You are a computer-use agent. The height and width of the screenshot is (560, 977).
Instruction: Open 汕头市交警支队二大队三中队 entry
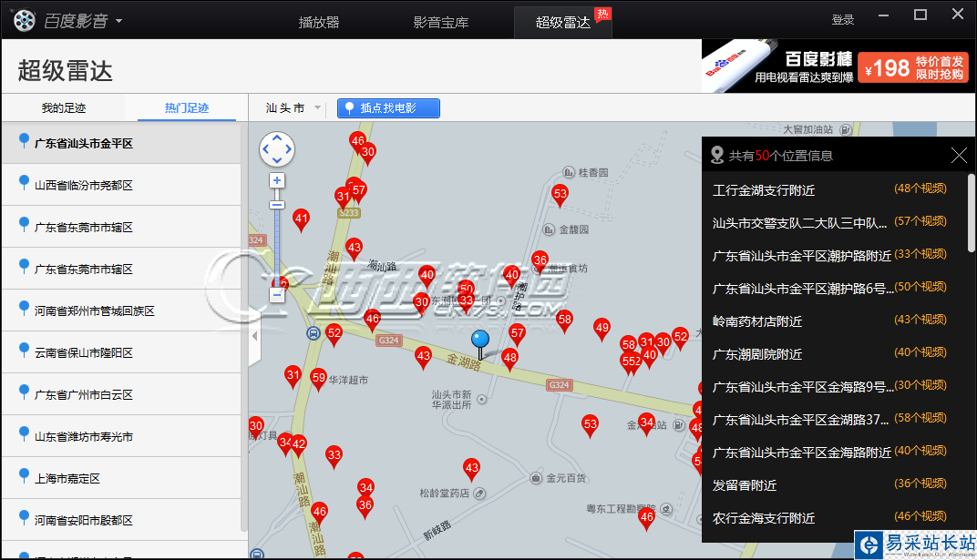(x=834, y=222)
